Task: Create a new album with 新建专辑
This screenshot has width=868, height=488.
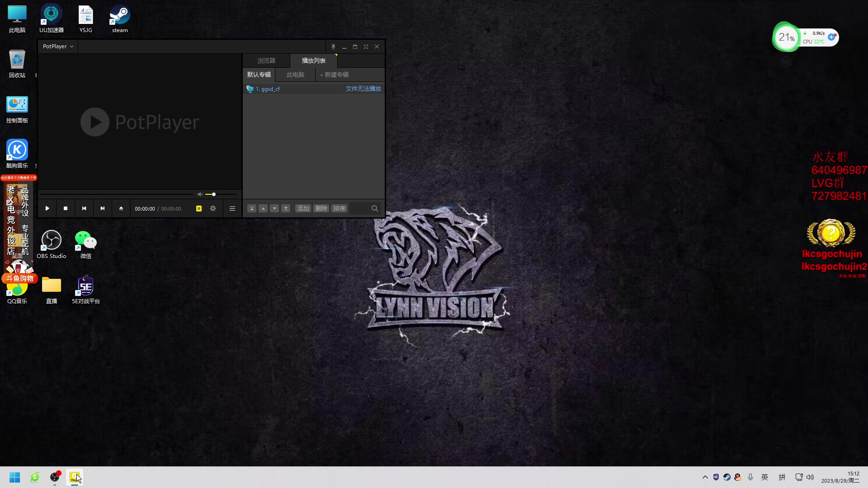Action: pyautogui.click(x=335, y=75)
